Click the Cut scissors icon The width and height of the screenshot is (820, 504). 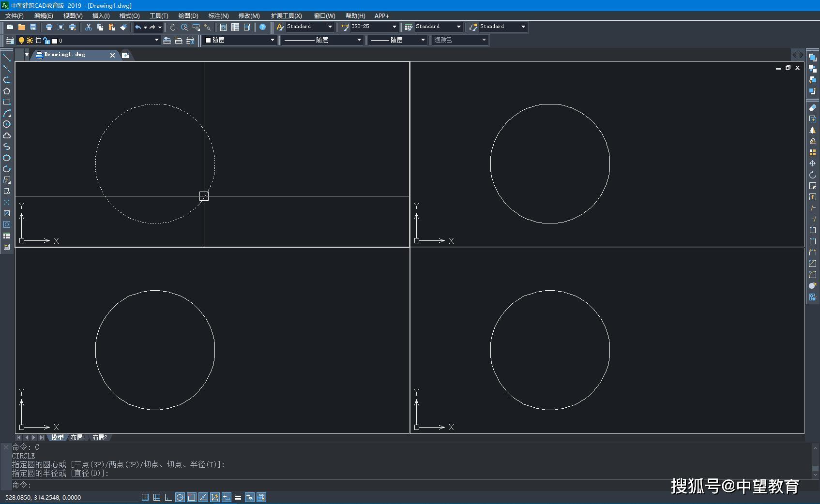[x=88, y=27]
